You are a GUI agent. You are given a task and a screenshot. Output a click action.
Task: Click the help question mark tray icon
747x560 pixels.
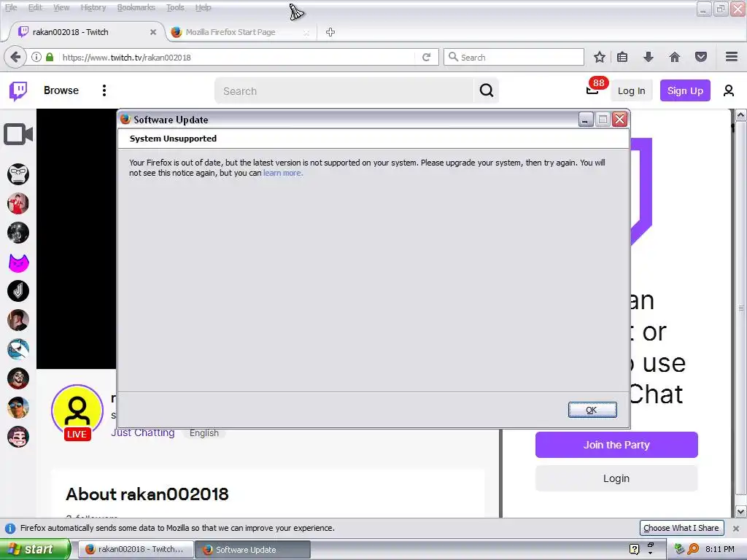[x=634, y=549]
